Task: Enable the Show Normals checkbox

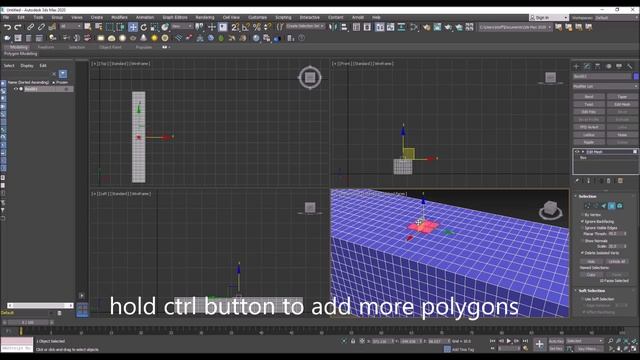Action: [x=582, y=241]
